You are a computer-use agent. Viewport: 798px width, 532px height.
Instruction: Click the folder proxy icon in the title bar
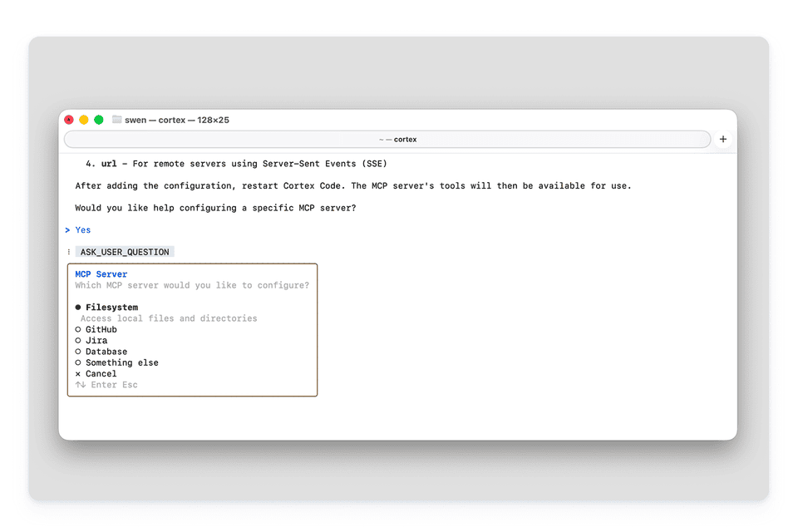point(119,119)
